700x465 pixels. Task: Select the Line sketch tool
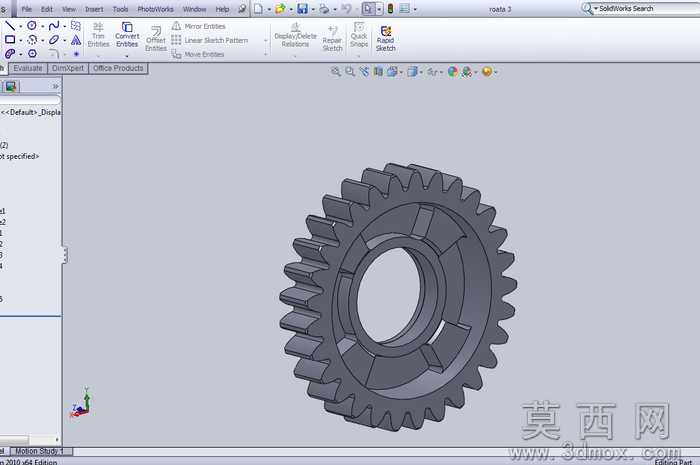pyautogui.click(x=9, y=25)
